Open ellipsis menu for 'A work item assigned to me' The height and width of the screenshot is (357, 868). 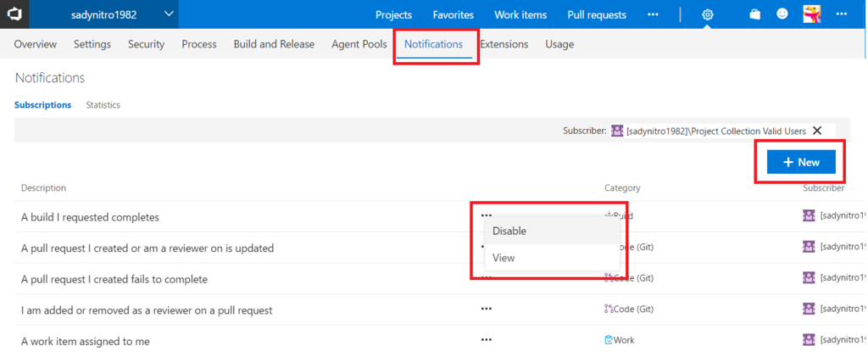[x=486, y=340]
